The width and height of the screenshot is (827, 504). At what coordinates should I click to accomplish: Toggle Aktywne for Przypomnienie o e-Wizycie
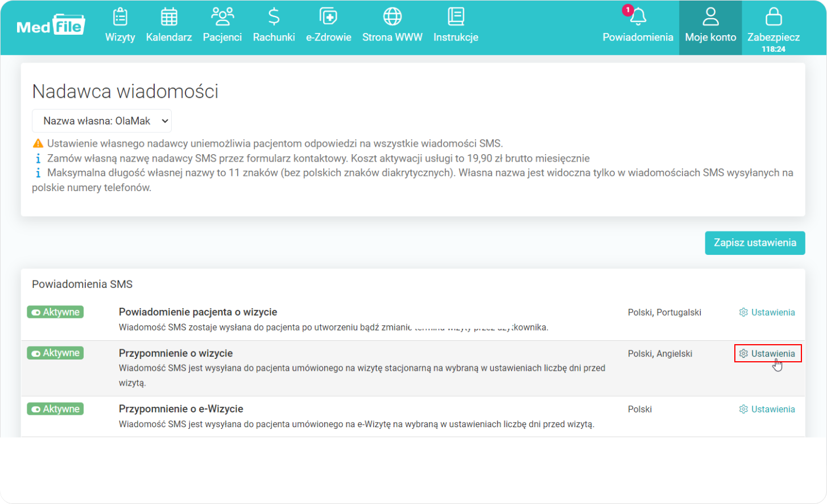pyautogui.click(x=55, y=408)
